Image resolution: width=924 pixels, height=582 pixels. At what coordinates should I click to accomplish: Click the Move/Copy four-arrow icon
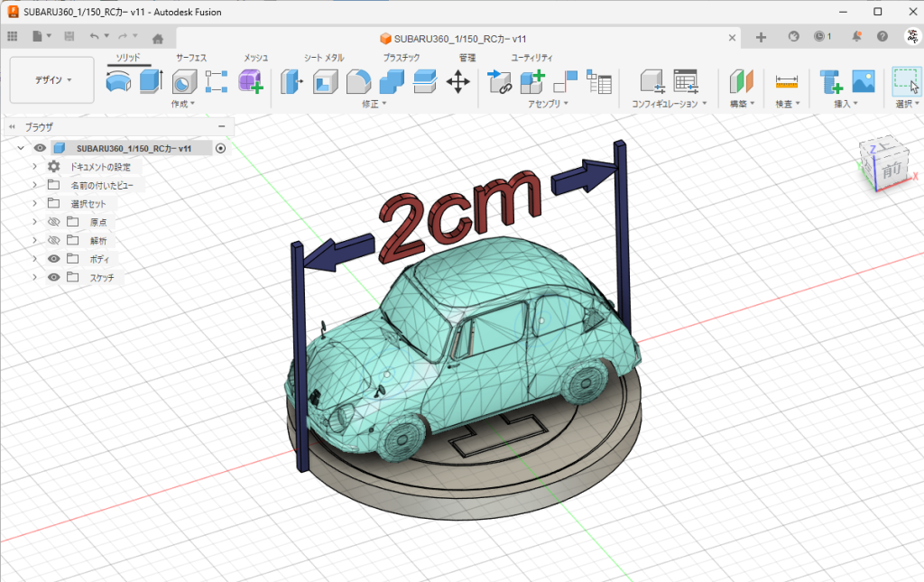(457, 83)
